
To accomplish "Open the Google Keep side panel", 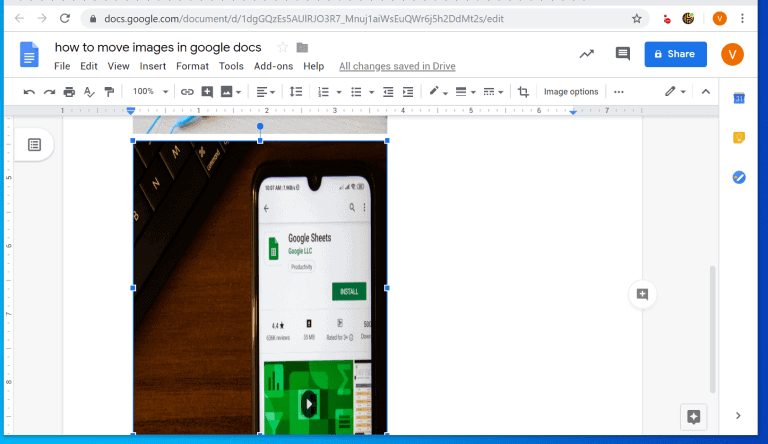I will tap(739, 138).
